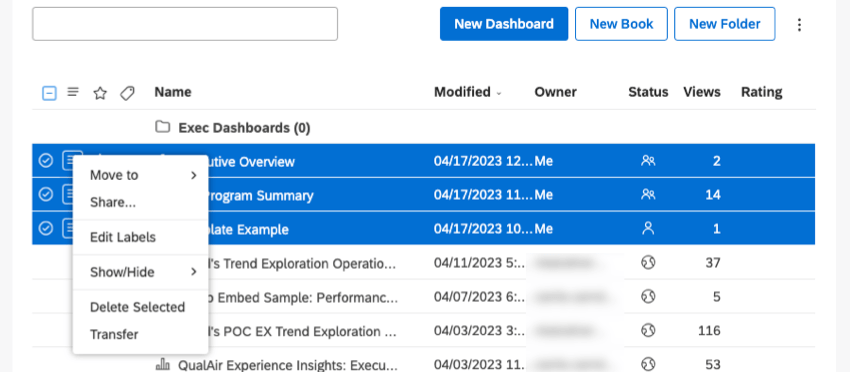The image size is (850, 372).
Task: Click the Rating column header
Action: (x=762, y=92)
